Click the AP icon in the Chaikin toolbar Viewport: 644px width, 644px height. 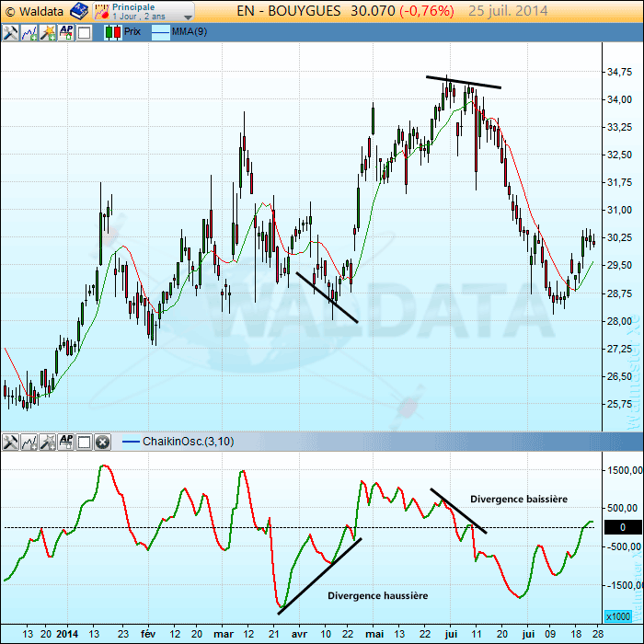tap(66, 442)
